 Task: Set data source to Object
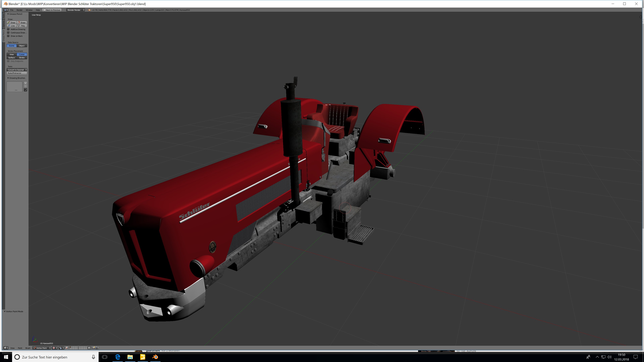[x=22, y=46]
